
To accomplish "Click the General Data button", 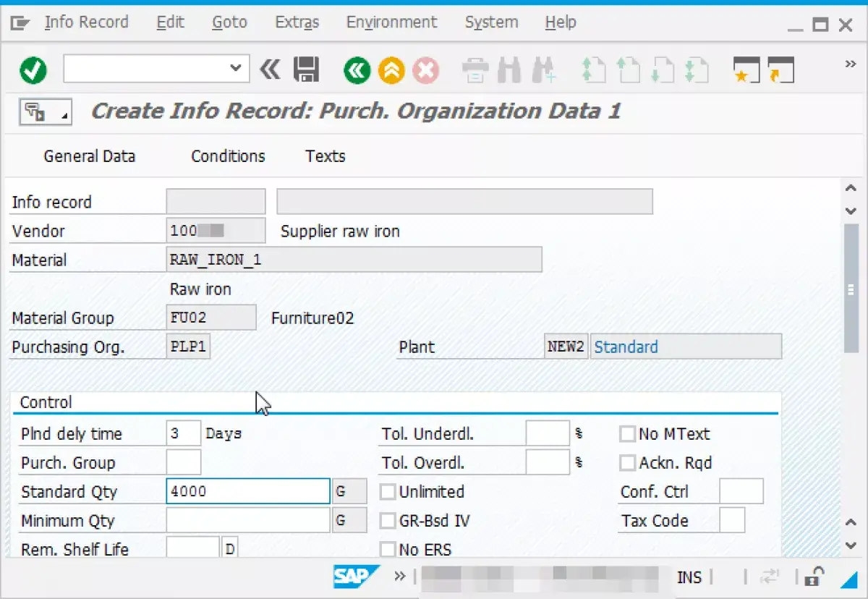I will coord(90,156).
